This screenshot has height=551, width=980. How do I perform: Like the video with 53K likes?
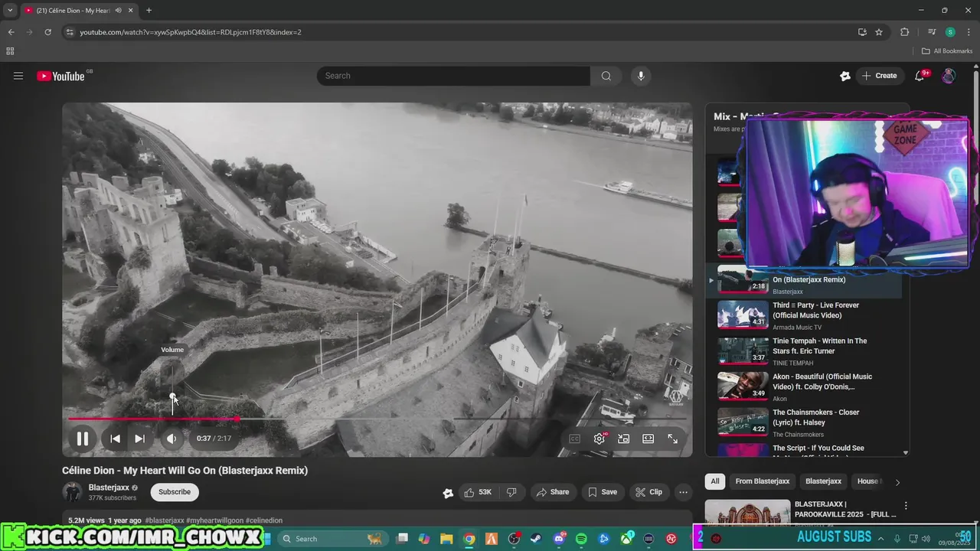click(479, 492)
